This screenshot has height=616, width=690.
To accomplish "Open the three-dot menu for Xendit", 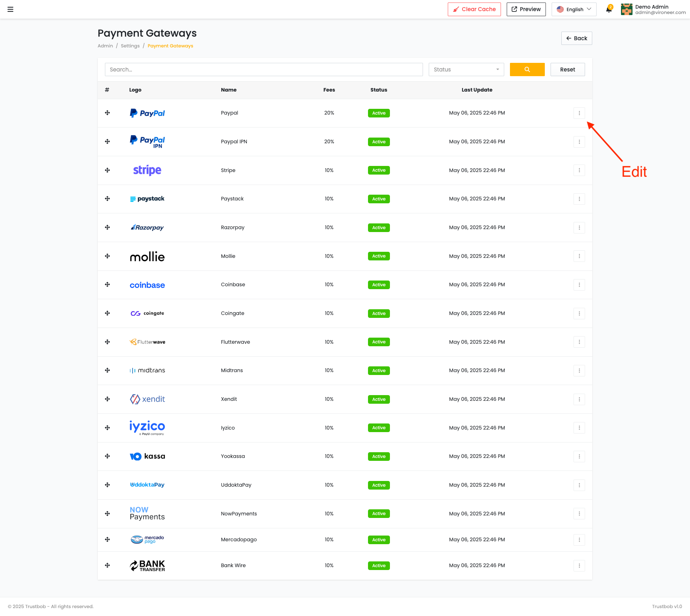I will [x=579, y=399].
